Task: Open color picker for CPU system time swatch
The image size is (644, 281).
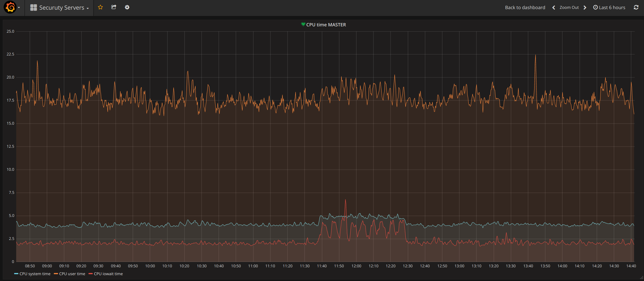Action: [x=16, y=274]
